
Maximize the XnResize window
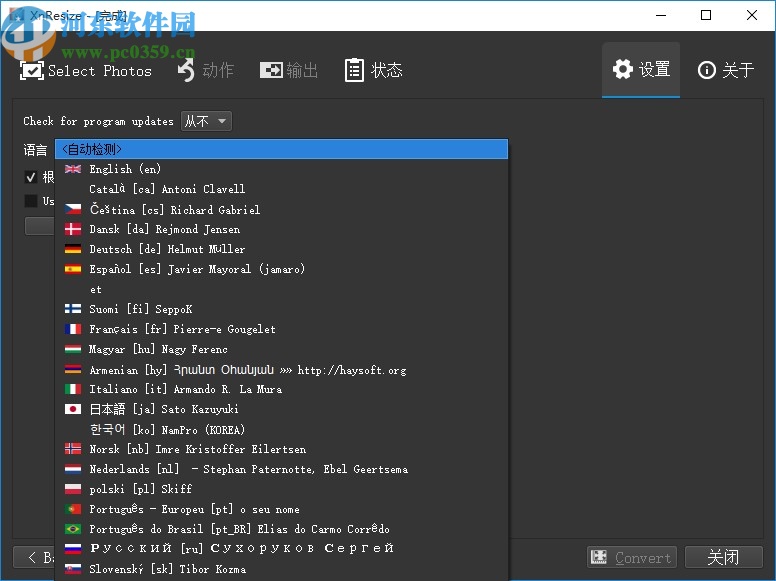point(706,15)
